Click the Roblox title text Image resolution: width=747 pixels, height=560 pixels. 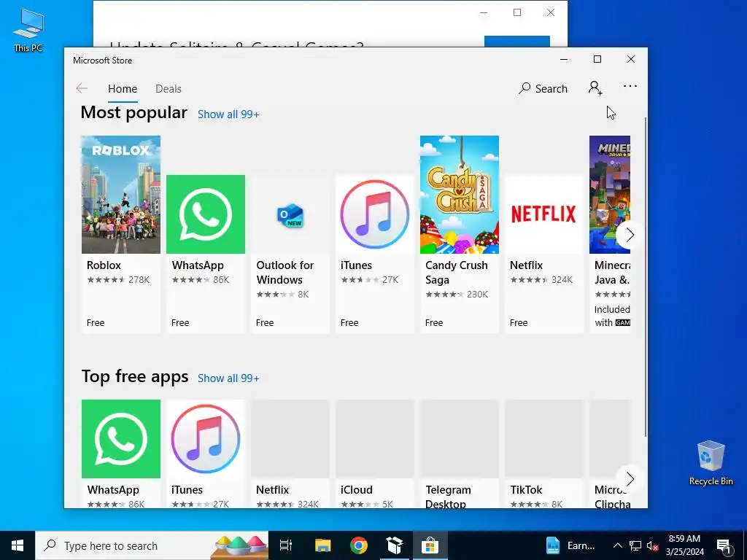coord(104,265)
